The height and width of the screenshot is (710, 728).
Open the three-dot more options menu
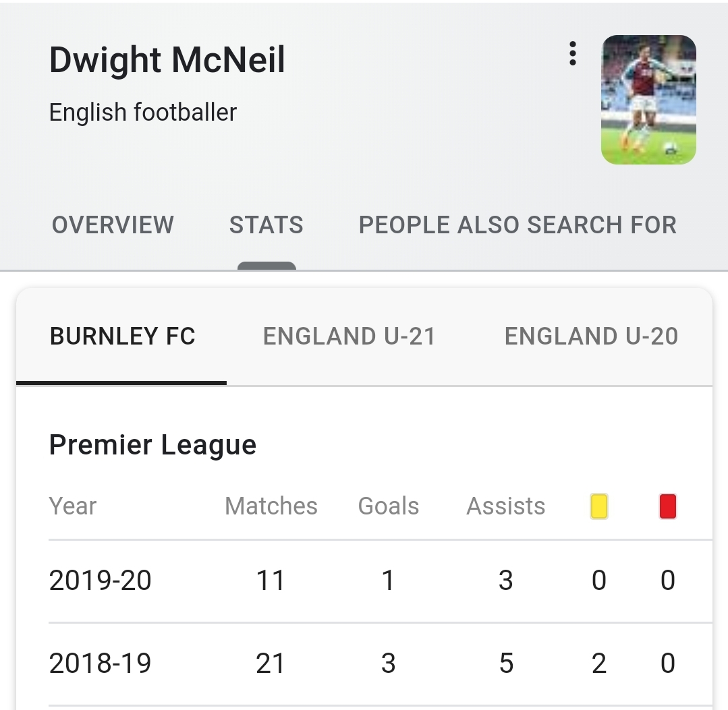click(x=572, y=53)
